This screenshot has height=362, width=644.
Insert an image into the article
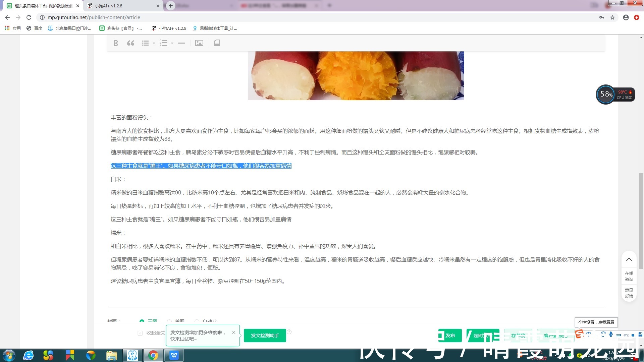pos(199,43)
